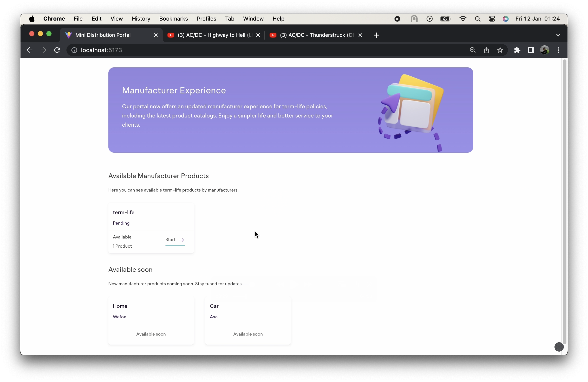Click the zoom magnifier in address bar

472,50
